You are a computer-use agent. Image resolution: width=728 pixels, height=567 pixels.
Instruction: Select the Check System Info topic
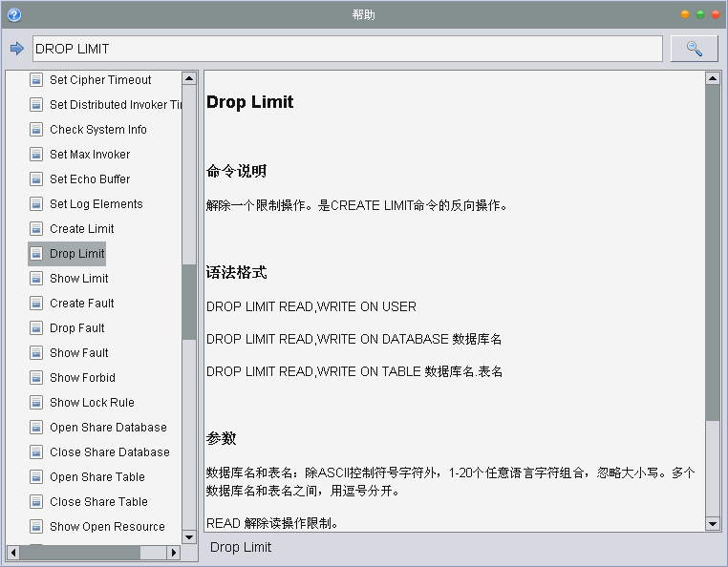pyautogui.click(x=98, y=130)
